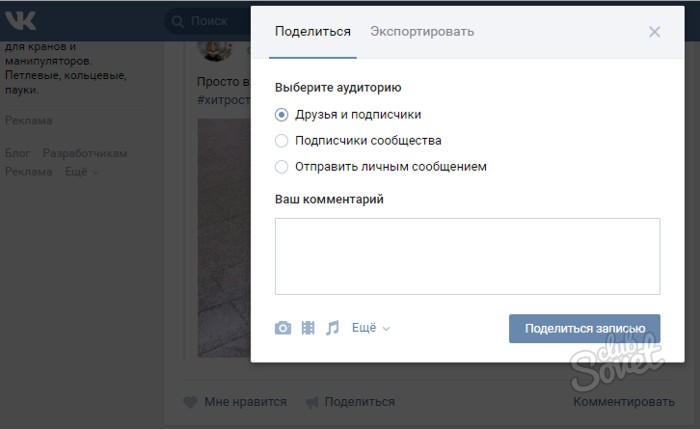The width and height of the screenshot is (700, 429).
Task: Attach a video using the film icon
Action: coord(308,328)
